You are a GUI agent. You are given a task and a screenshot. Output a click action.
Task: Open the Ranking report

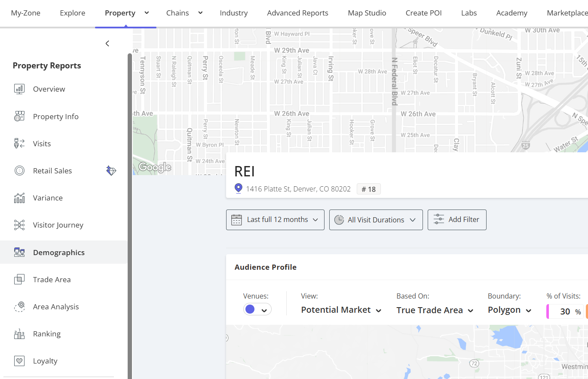[x=47, y=334]
